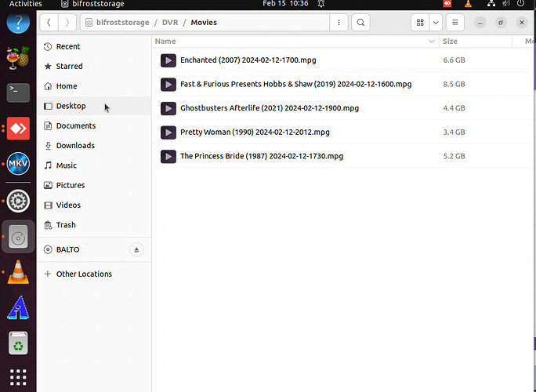This screenshot has height=392, width=536.
Task: Go back with the left arrow button
Action: [49, 23]
